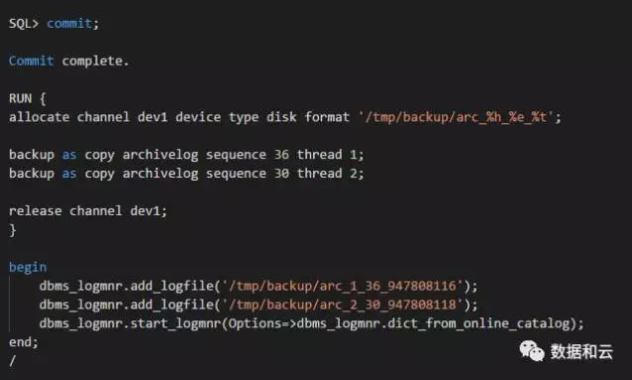The height and width of the screenshot is (380, 632).
Task: Click the 'SQL>' prompt
Action: click(x=24, y=23)
